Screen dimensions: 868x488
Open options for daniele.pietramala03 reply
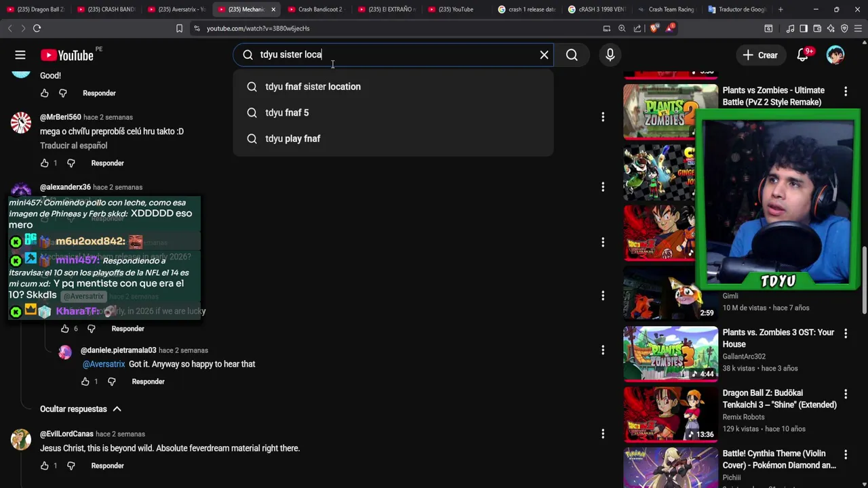tap(603, 350)
